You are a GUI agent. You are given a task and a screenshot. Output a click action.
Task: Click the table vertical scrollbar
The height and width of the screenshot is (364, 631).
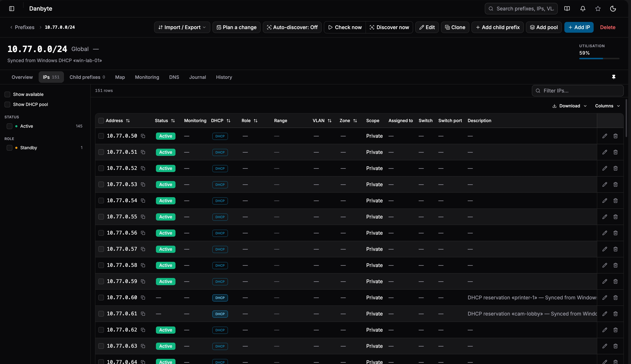coord(626,118)
